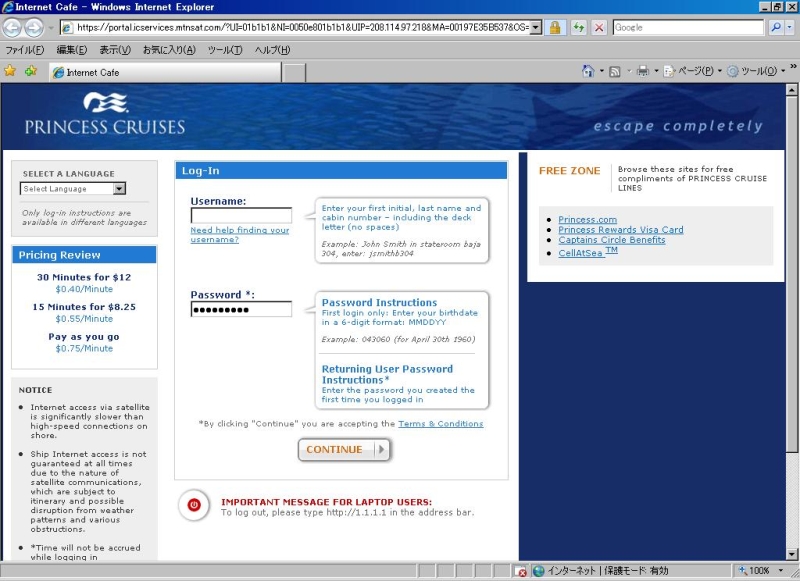Click the Internet zone globe icon
The image size is (800, 581).
tap(538, 571)
